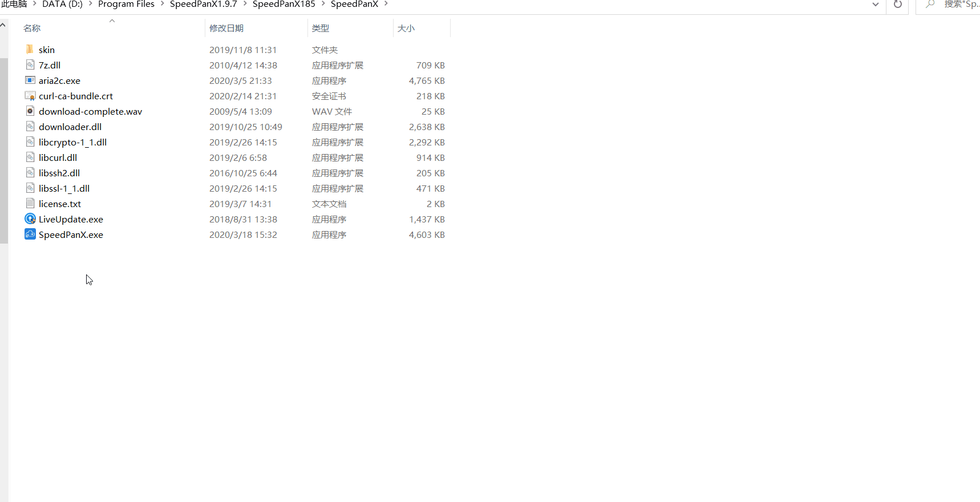Click navigation pane scroll up arrow
980x502 pixels.
click(3, 25)
